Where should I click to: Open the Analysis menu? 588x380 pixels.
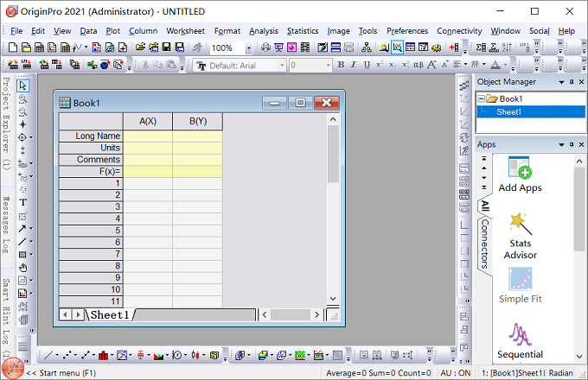tap(264, 31)
